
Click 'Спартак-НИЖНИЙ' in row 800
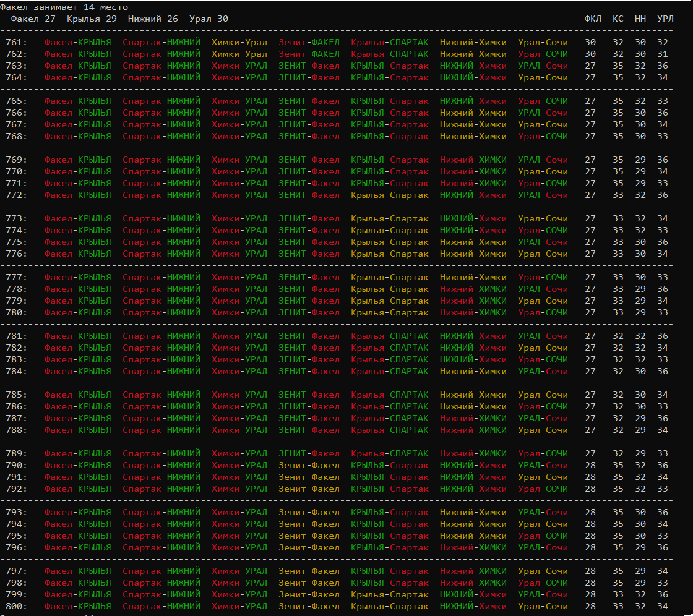pyautogui.click(x=161, y=606)
